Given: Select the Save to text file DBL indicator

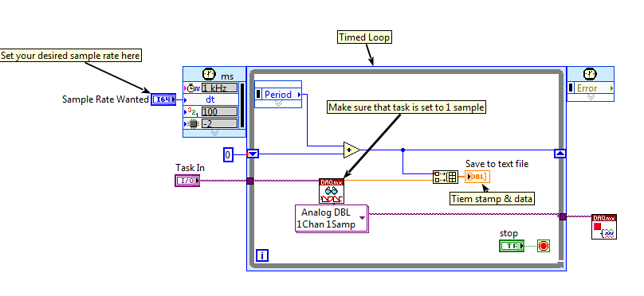Looking at the screenshot, I should [477, 177].
